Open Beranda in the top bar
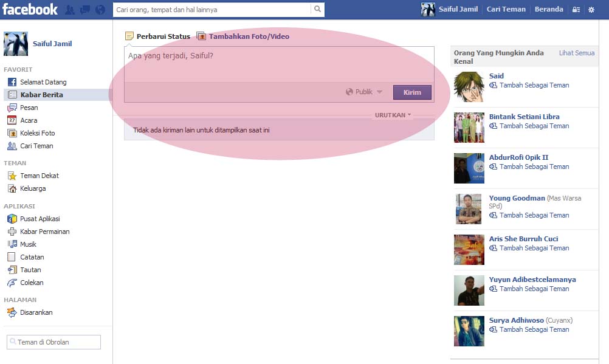Viewport: 609px width, 364px height. (x=549, y=9)
